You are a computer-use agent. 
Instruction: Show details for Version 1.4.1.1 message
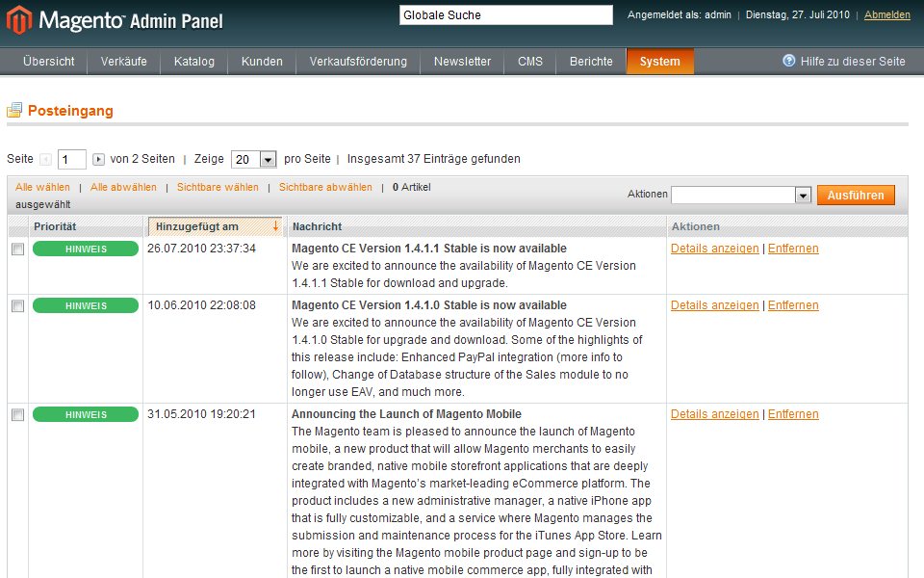[x=715, y=249]
